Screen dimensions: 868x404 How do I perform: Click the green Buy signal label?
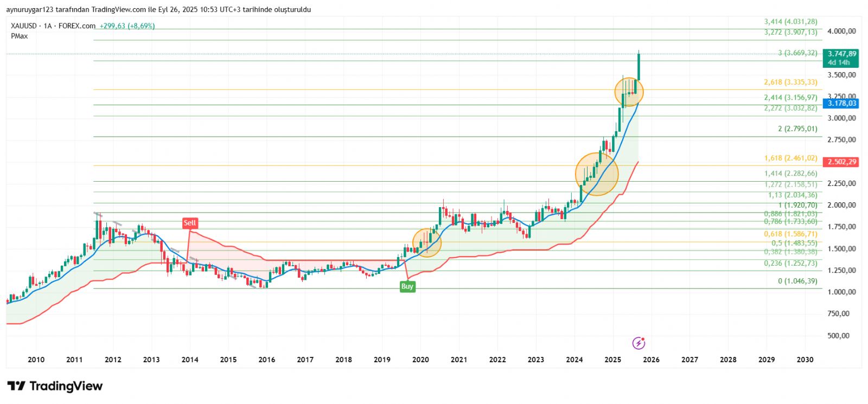407,286
